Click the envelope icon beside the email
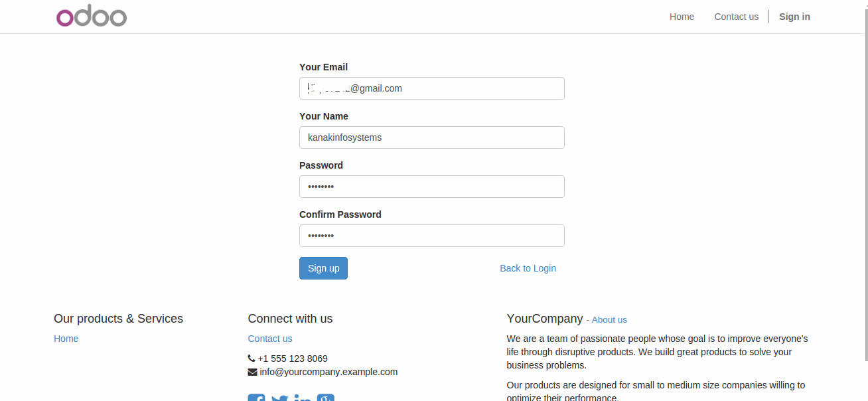 click(252, 372)
